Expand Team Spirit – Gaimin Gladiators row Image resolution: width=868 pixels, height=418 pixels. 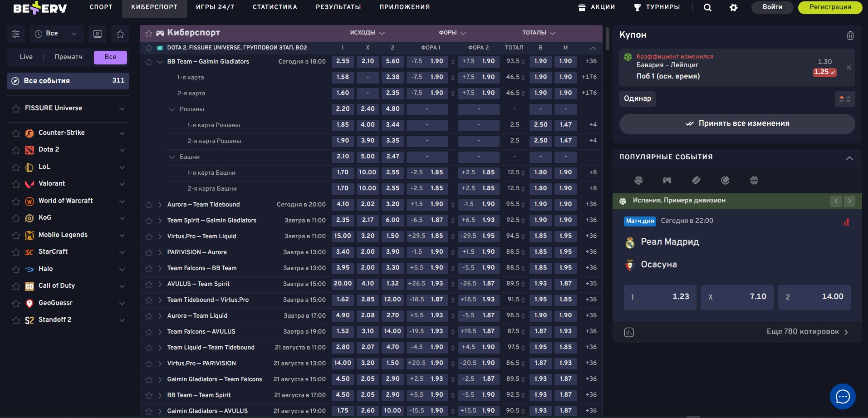(160, 221)
